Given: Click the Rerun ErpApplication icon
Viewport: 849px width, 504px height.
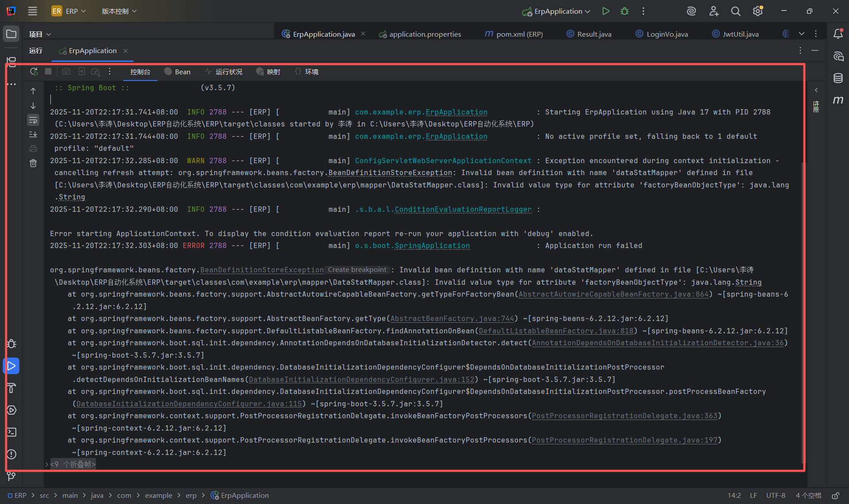Looking at the screenshot, I should [34, 72].
